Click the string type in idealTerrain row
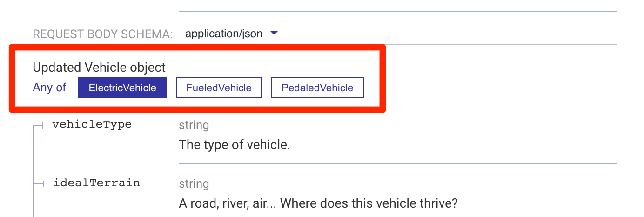The width and height of the screenshot is (644, 217). click(194, 184)
